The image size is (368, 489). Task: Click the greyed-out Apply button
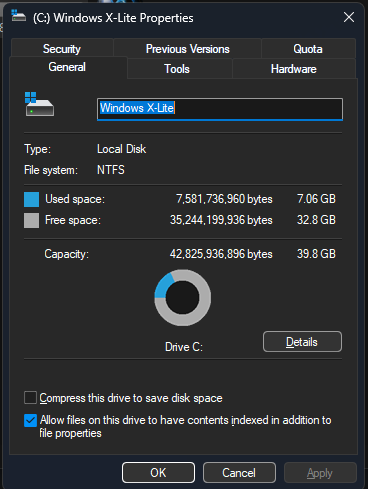click(x=320, y=472)
